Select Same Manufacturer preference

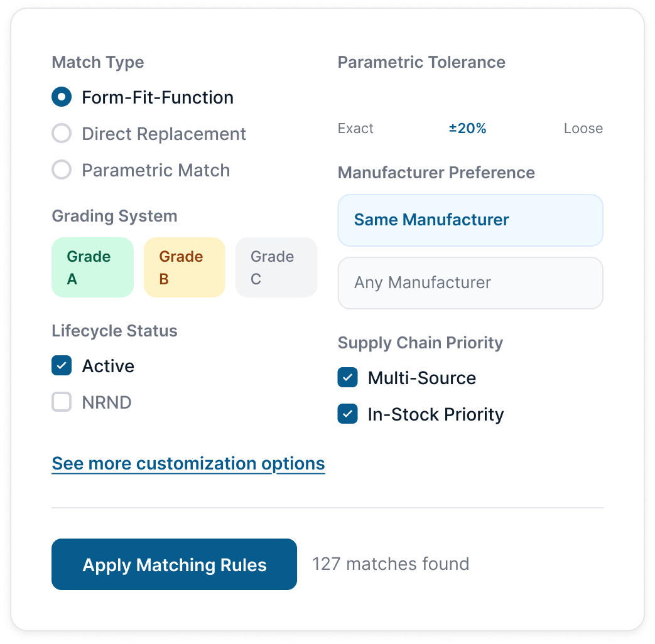[470, 220]
